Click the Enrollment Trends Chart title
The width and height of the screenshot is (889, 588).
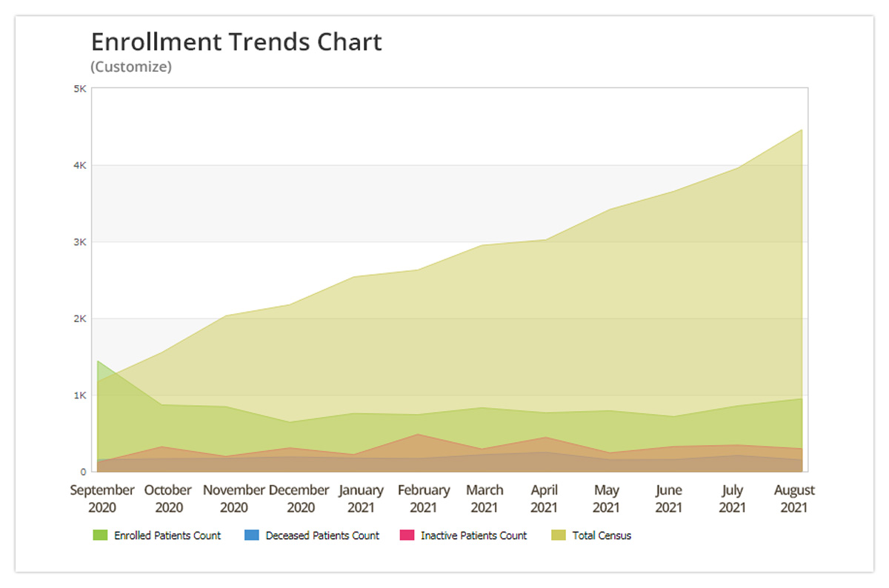point(236,42)
